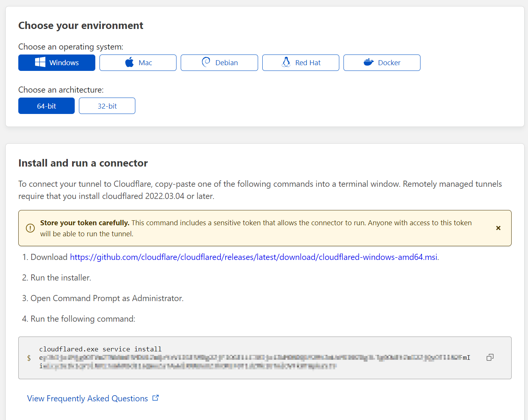This screenshot has height=420, width=528.
Task: Click the external link icon next to FAQ
Action: coord(156,398)
